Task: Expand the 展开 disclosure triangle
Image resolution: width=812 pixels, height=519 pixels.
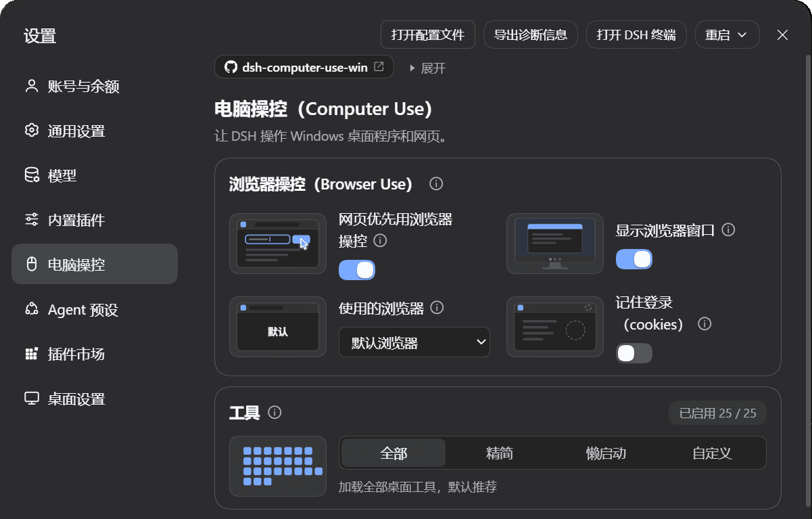Action: 412,68
